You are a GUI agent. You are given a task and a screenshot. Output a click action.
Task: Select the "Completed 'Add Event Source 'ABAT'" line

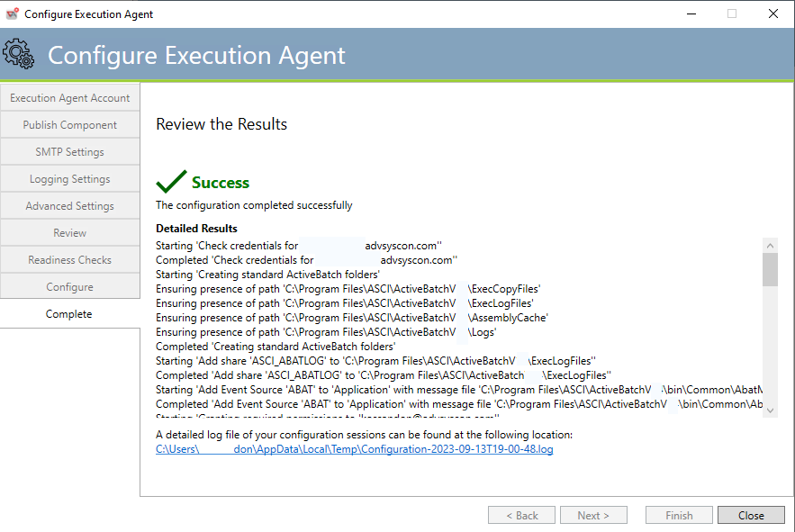[x=459, y=404]
